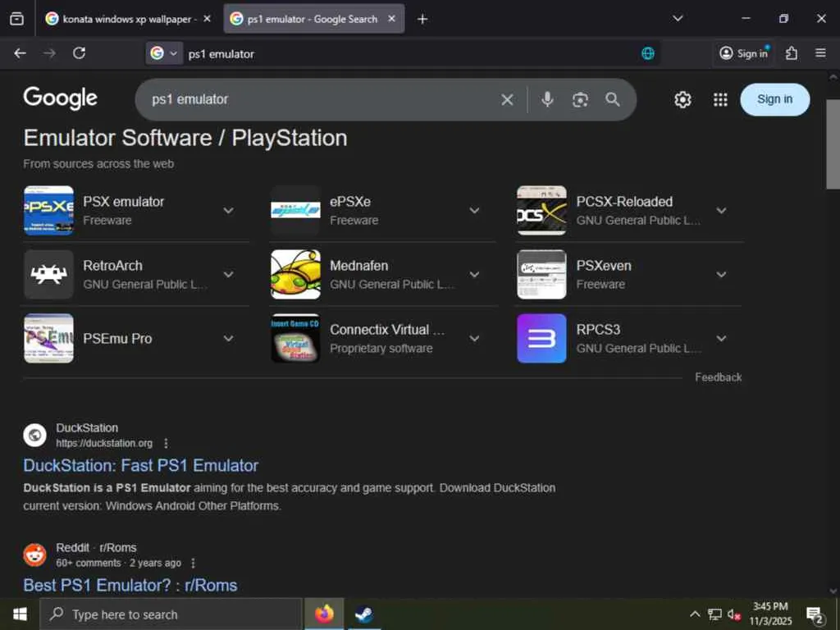Open the taskbar clock and date

(770, 614)
